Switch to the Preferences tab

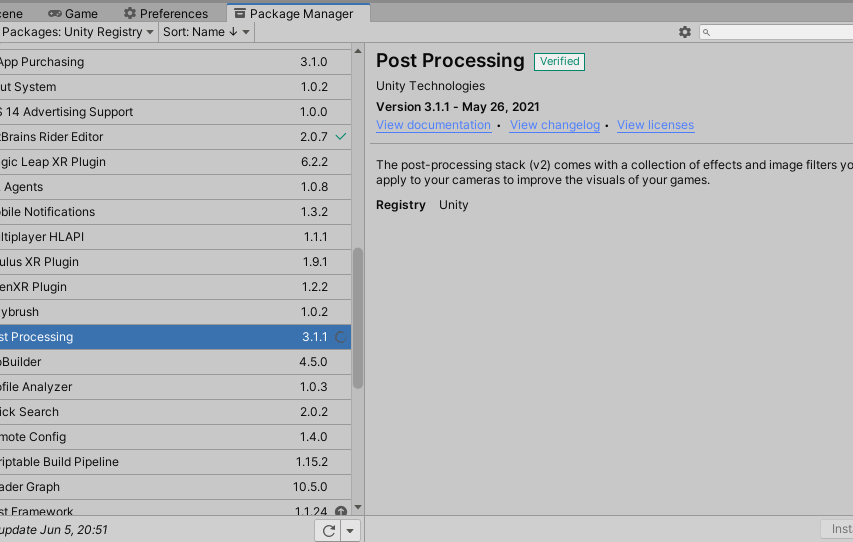click(166, 14)
